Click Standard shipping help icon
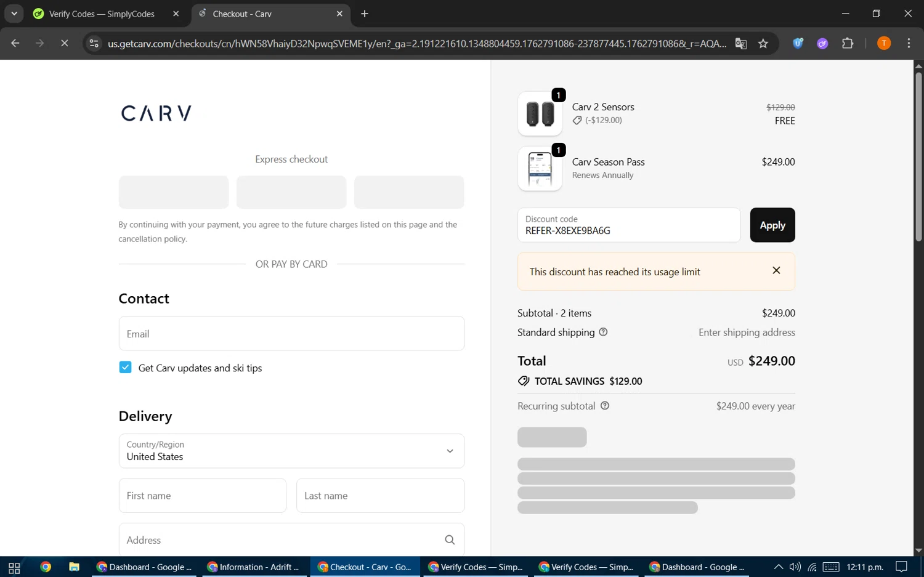The height and width of the screenshot is (577, 924). (603, 332)
